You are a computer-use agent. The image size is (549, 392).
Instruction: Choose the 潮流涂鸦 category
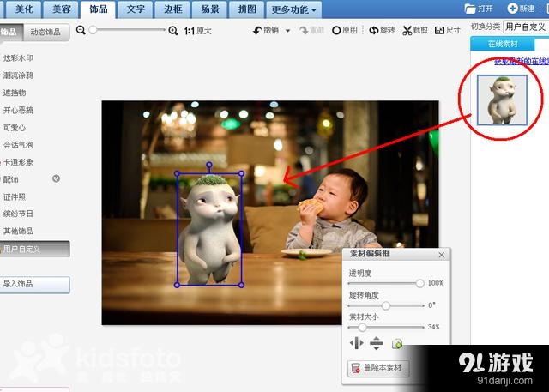[x=18, y=75]
